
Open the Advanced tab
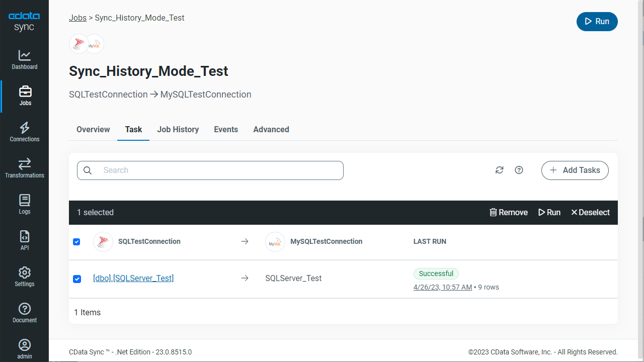271,129
